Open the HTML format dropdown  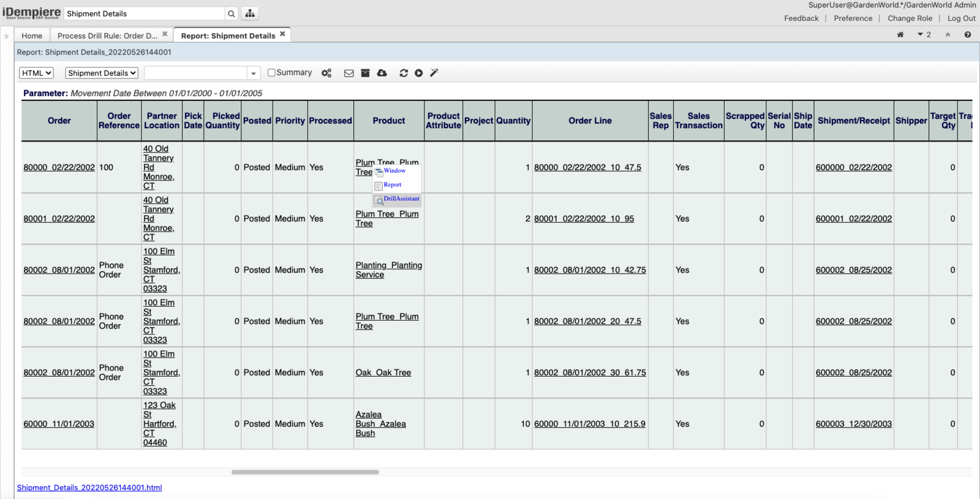(x=37, y=73)
